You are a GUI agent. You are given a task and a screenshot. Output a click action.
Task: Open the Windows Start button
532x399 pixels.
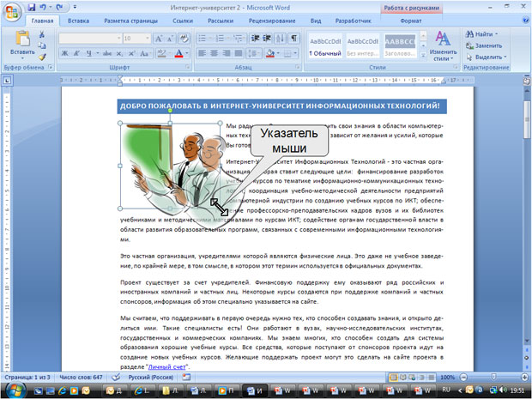[15, 390]
